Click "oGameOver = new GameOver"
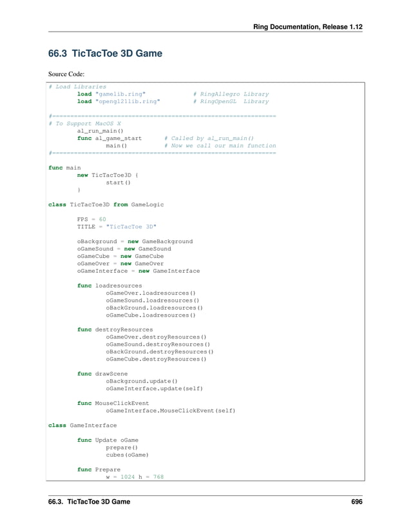 [120, 264]
